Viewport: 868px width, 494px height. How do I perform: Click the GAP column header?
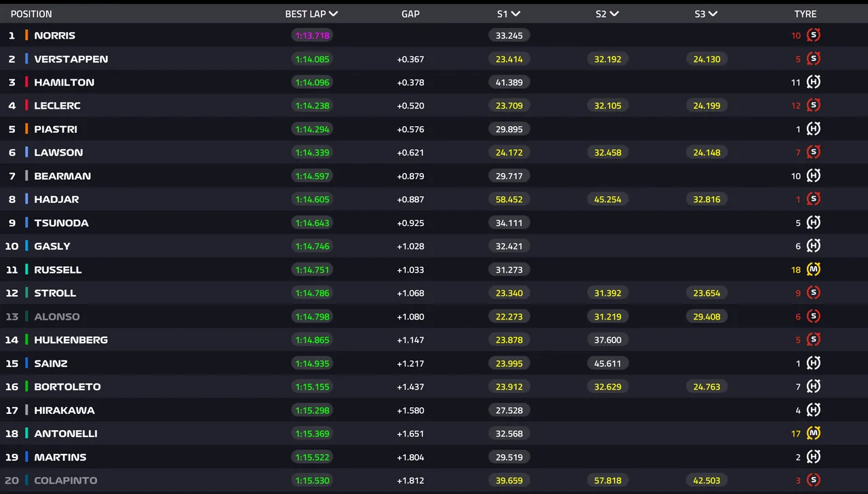[410, 14]
